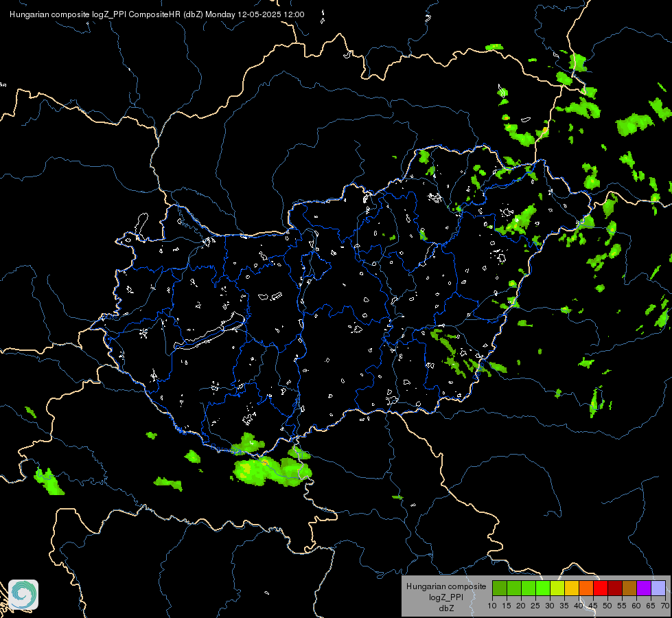Click the legend scale value '20'
Screen dimensions: 672x618
[x=521, y=606]
